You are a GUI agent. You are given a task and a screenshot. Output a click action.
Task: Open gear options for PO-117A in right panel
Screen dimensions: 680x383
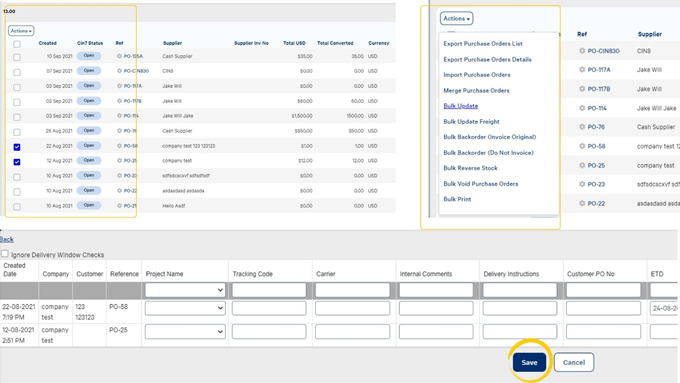(582, 69)
